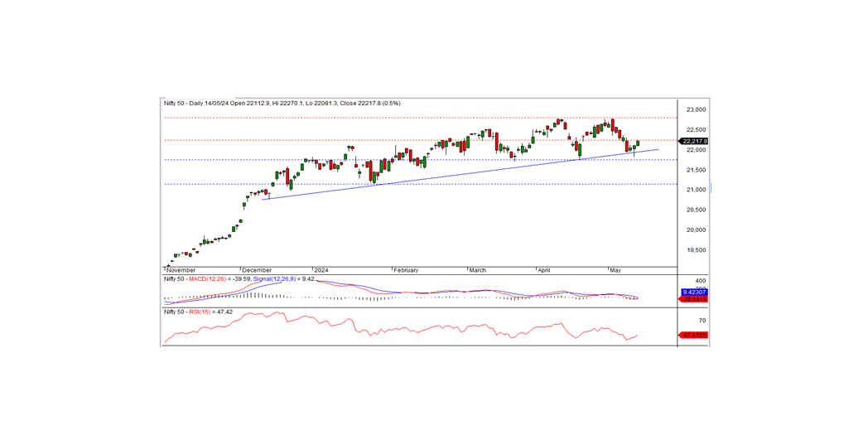This screenshot has height=440, width=868.
Task: Click the 20,500 price axis label
Action: (695, 210)
